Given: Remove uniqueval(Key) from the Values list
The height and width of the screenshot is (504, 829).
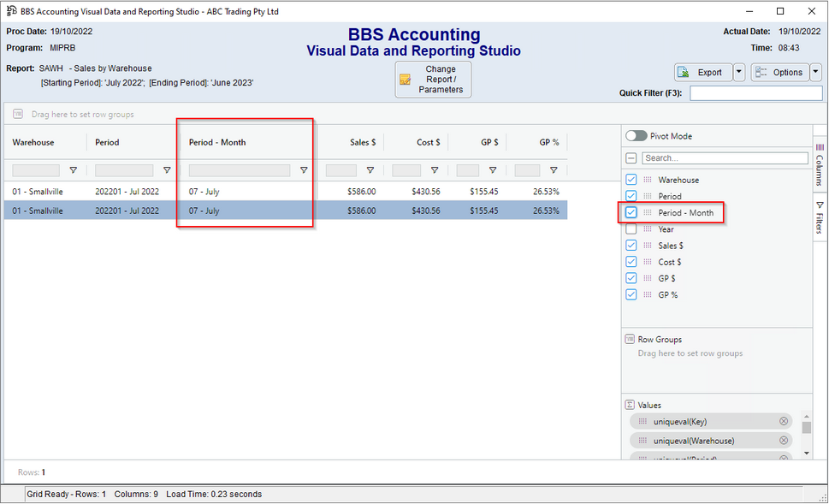Looking at the screenshot, I should (x=784, y=422).
